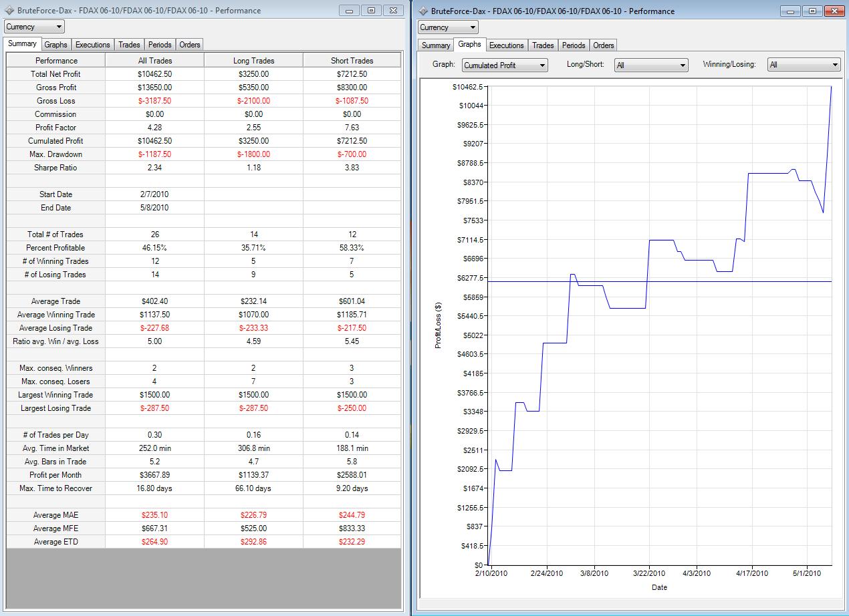This screenshot has width=849, height=616.
Task: Click Max. Drawdown value $-1187.50
Action: [154, 154]
